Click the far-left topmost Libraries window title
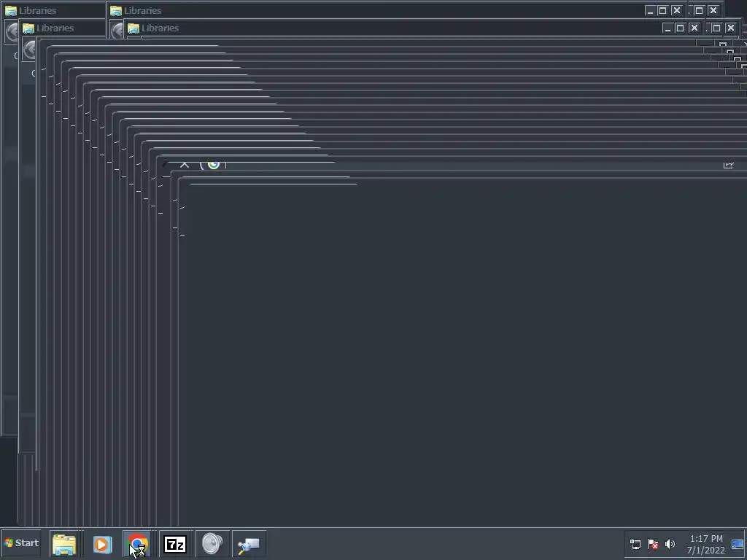 click(38, 10)
